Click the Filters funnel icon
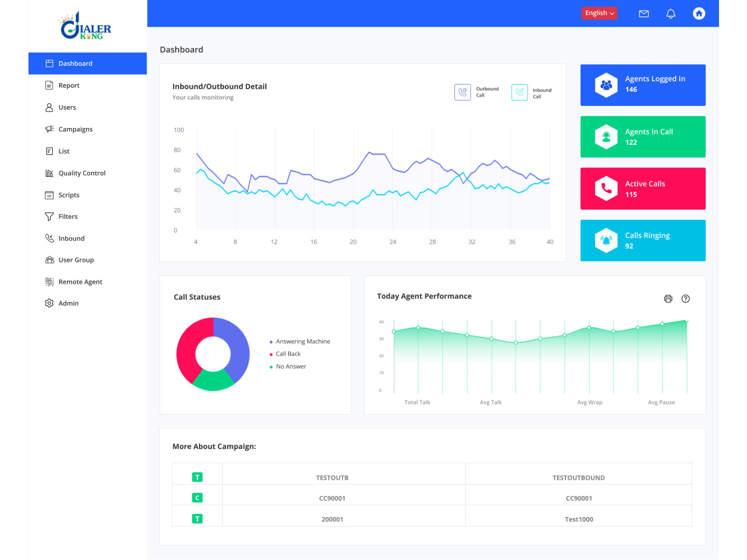The height and width of the screenshot is (560, 747). click(x=49, y=216)
